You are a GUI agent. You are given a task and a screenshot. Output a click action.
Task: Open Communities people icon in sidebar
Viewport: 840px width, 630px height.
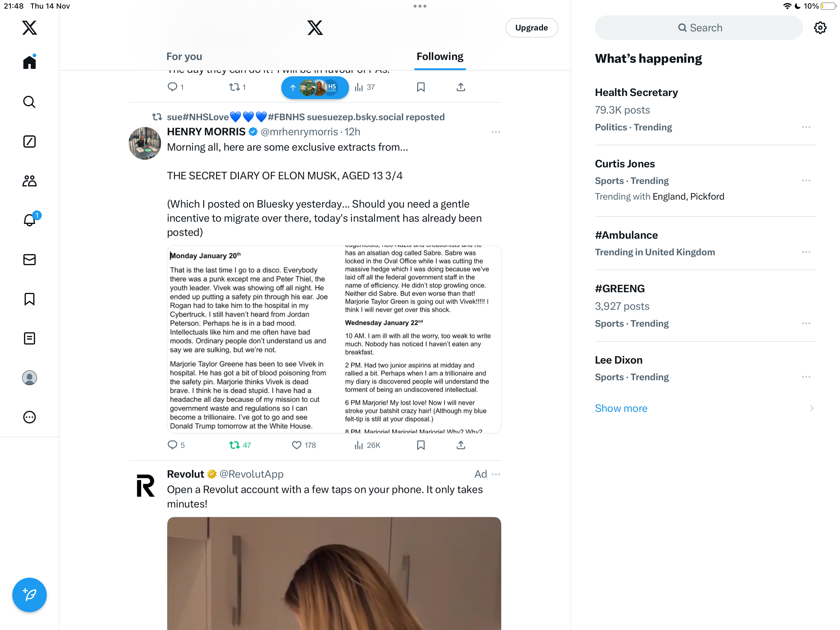(29, 181)
